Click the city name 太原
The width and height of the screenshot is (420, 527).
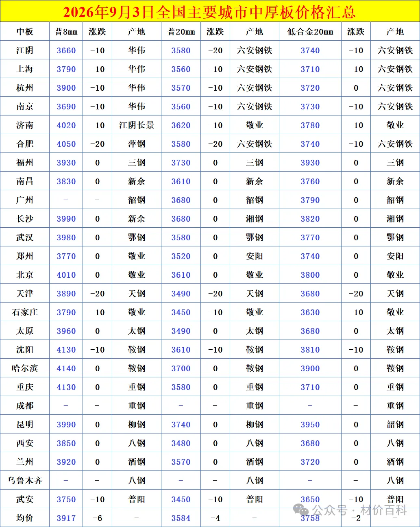[25, 331]
